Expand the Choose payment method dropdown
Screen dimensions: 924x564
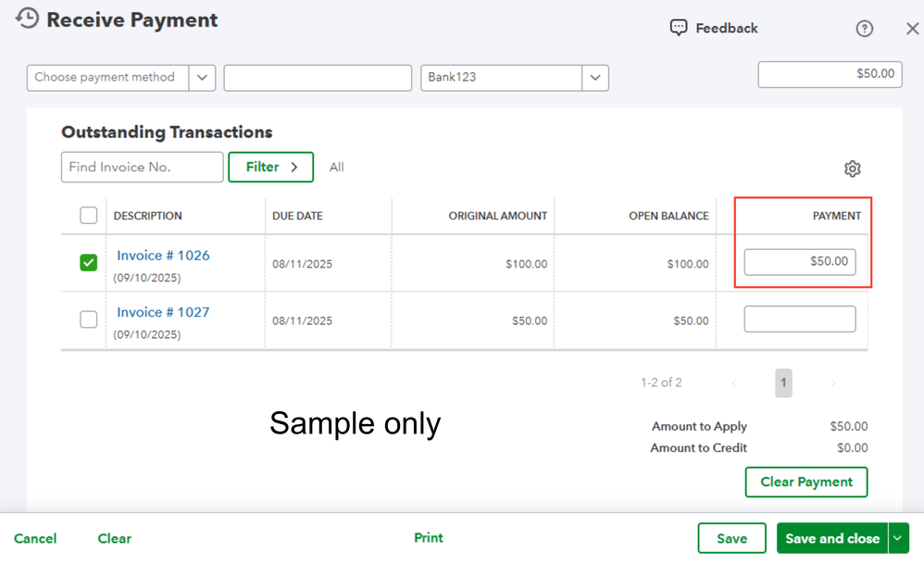coord(202,78)
